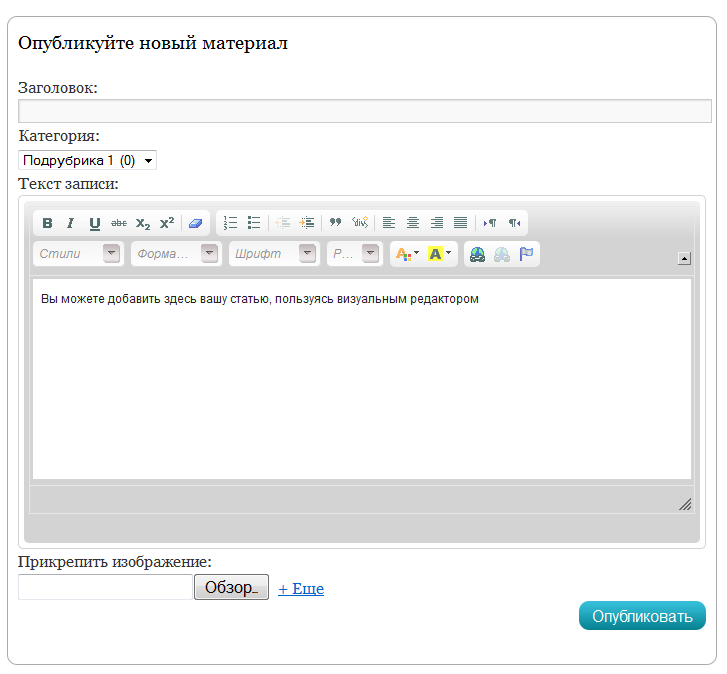This screenshot has height=674, width=727.
Task: Toggle Underline formatting
Action: [x=95, y=223]
